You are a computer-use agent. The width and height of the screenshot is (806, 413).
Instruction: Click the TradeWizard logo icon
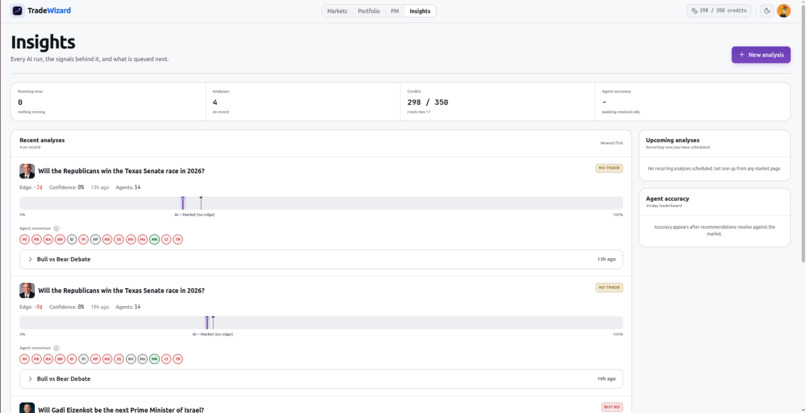[17, 10]
